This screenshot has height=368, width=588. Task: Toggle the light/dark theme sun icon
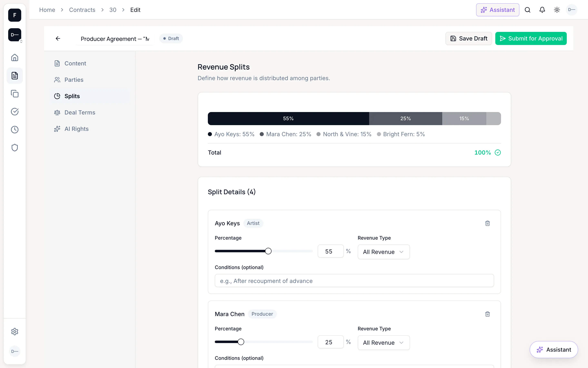click(557, 10)
